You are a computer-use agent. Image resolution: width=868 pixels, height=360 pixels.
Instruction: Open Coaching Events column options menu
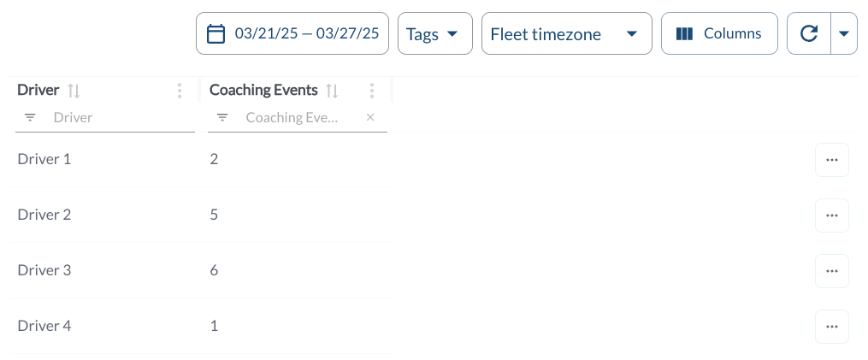tap(372, 91)
